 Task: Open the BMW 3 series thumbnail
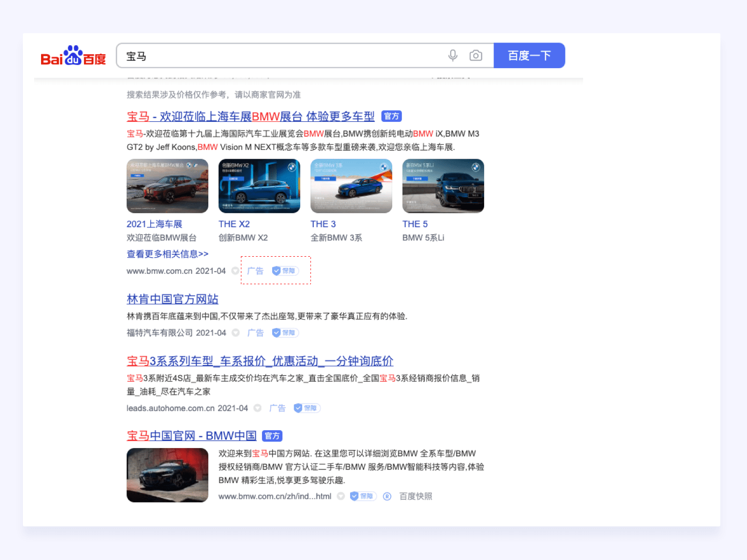[352, 186]
